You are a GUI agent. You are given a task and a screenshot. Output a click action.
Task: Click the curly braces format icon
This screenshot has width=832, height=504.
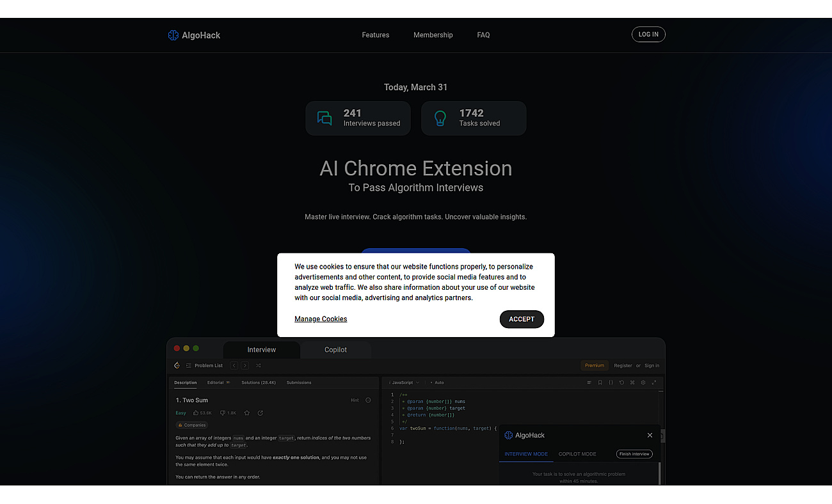(x=611, y=382)
